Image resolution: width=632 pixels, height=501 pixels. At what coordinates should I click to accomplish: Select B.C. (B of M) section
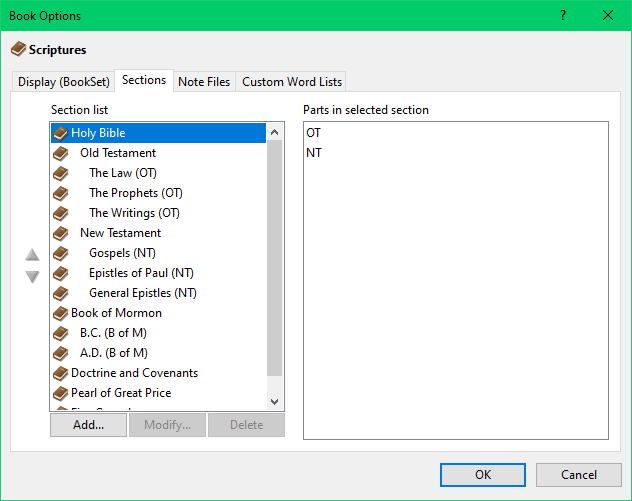(x=158, y=333)
